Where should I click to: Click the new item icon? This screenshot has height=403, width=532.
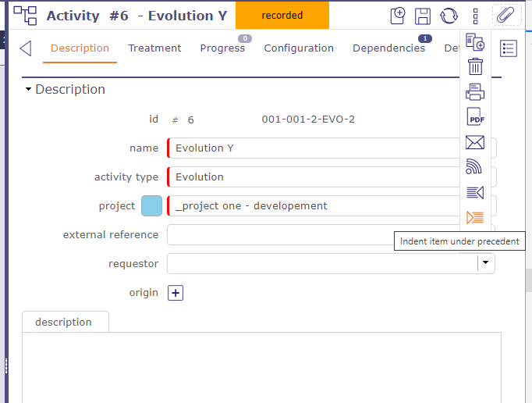pos(398,16)
